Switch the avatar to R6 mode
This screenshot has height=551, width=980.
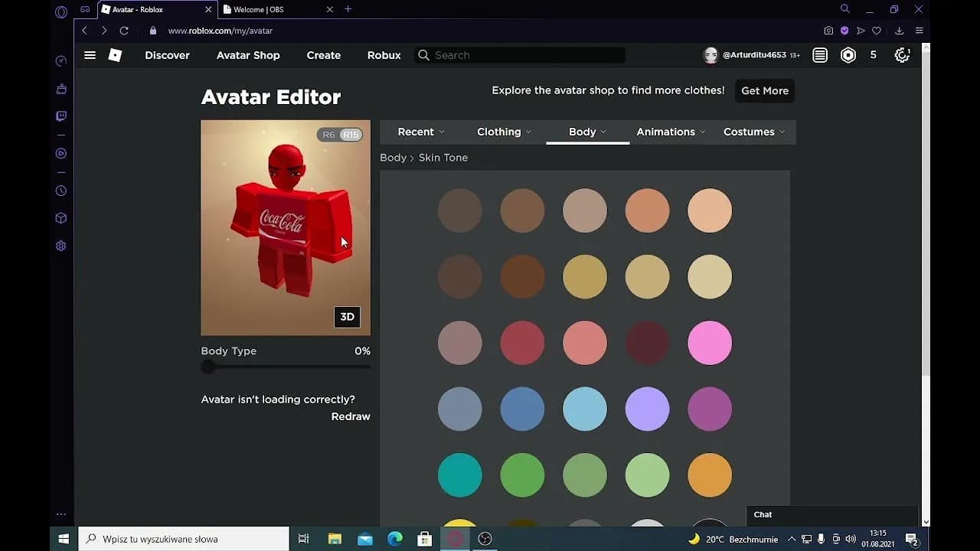328,134
